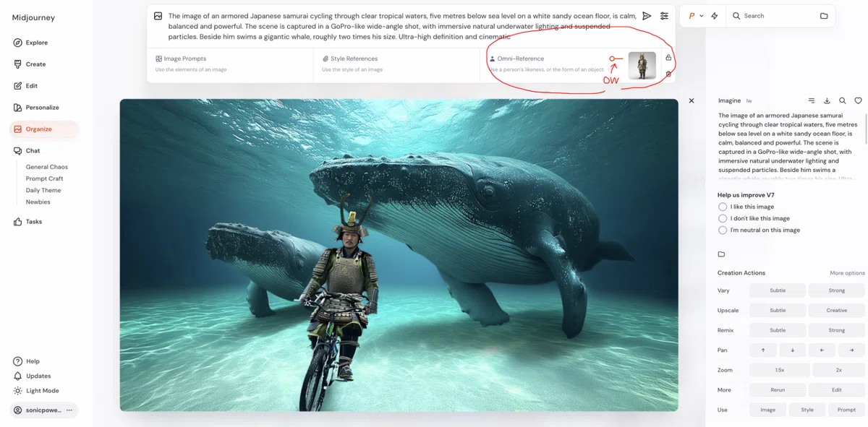Click the lock icon beside Omni-Reference thumbnail

668,58
